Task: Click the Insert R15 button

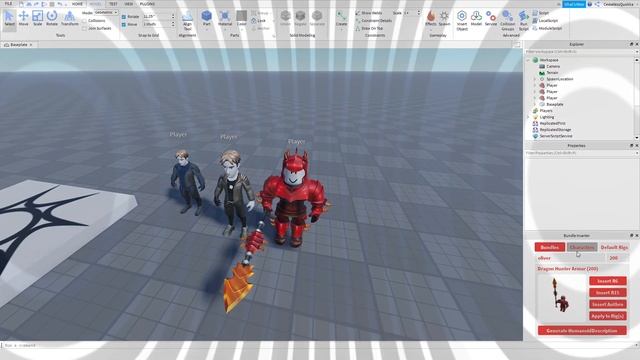Action: [x=608, y=292]
